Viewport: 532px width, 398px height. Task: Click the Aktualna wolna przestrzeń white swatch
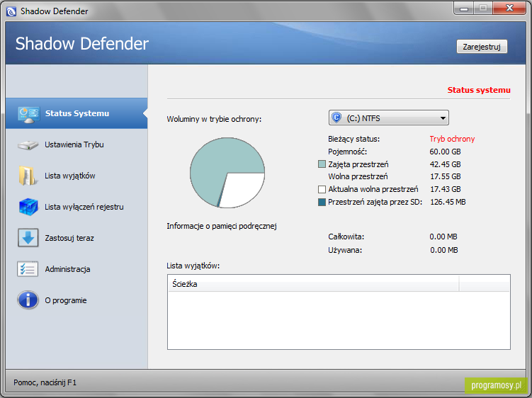point(322,189)
